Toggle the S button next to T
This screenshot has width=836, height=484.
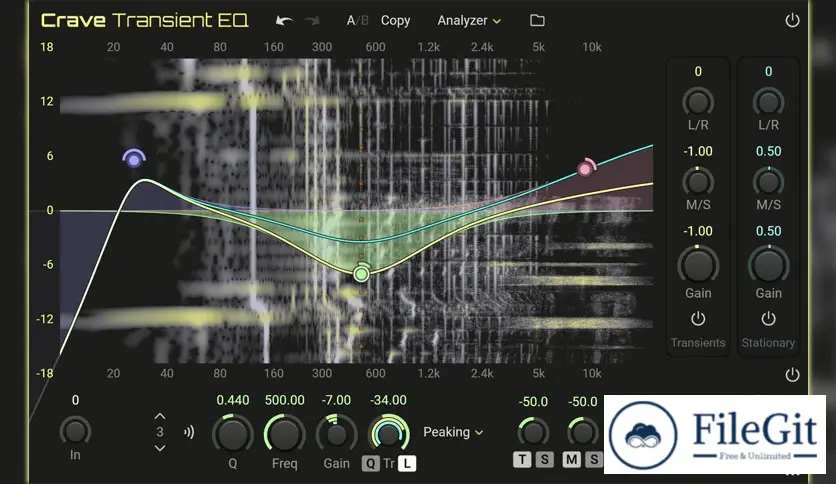point(544,459)
